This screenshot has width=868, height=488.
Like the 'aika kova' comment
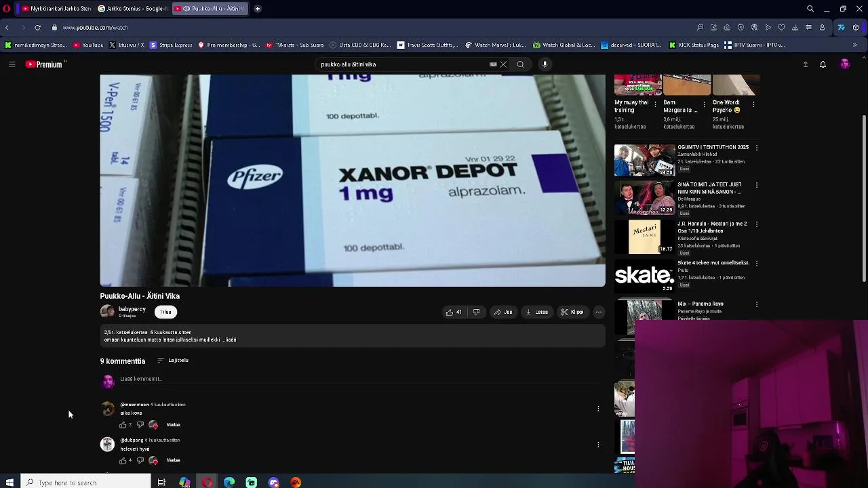coord(123,425)
